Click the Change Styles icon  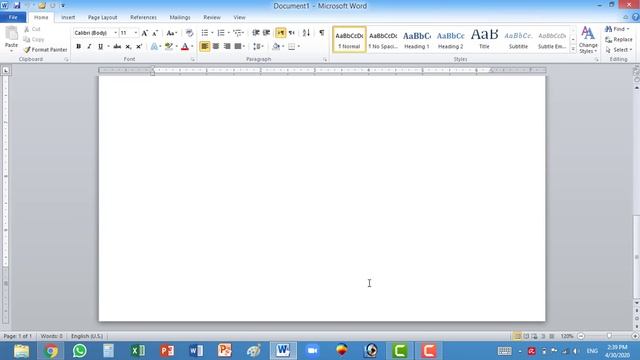pyautogui.click(x=588, y=40)
